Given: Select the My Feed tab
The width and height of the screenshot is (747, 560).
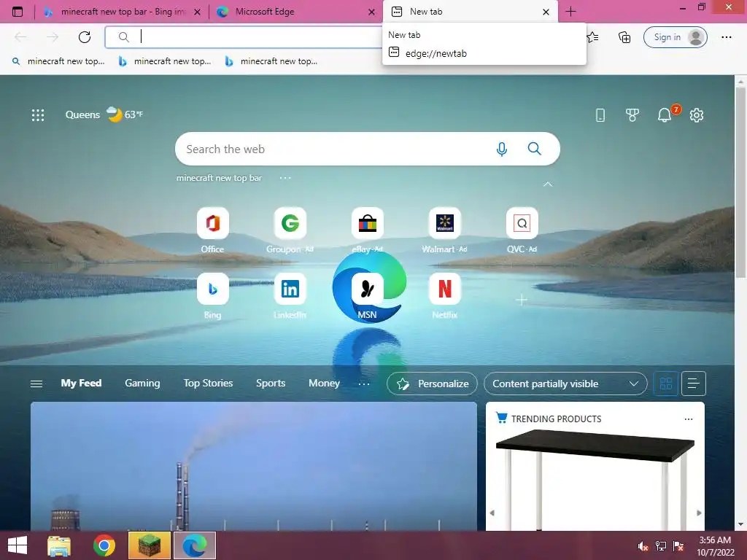Looking at the screenshot, I should (x=81, y=383).
